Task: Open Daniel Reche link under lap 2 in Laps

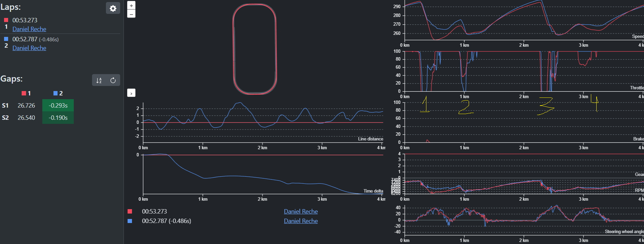Action: (29, 48)
